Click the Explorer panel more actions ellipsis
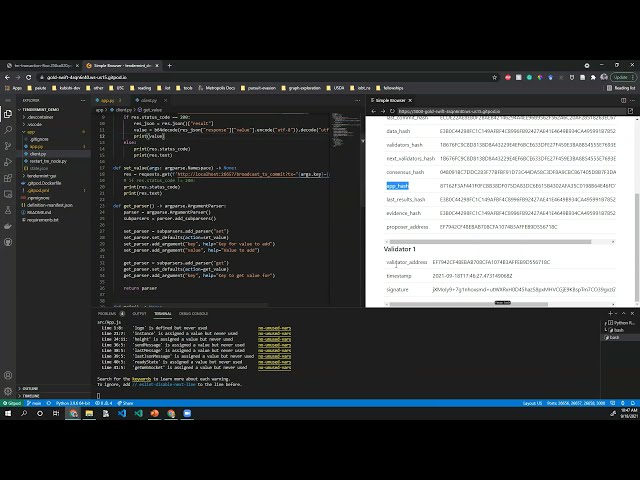Screen dimensions: 640x480 (x=83, y=100)
